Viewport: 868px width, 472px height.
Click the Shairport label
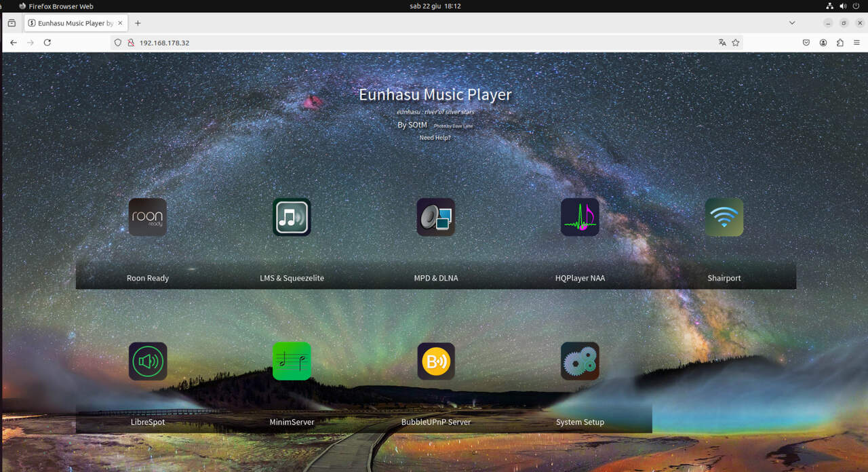pyautogui.click(x=724, y=278)
